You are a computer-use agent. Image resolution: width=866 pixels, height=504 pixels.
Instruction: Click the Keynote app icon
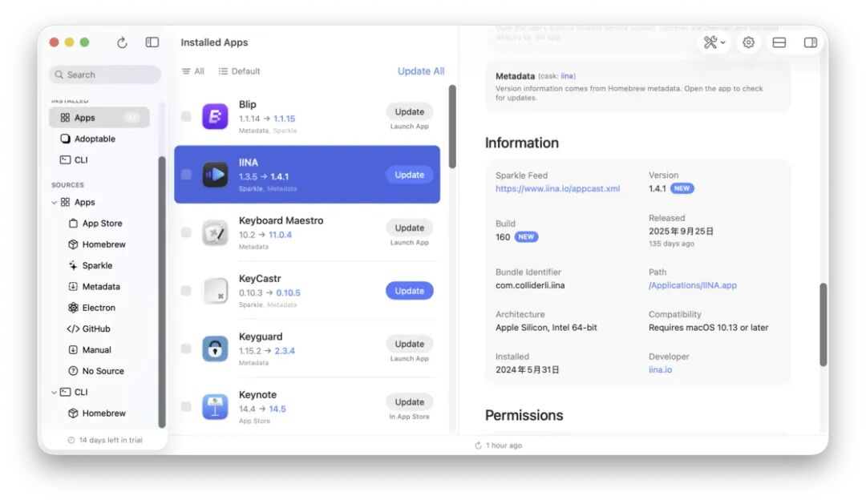(215, 407)
